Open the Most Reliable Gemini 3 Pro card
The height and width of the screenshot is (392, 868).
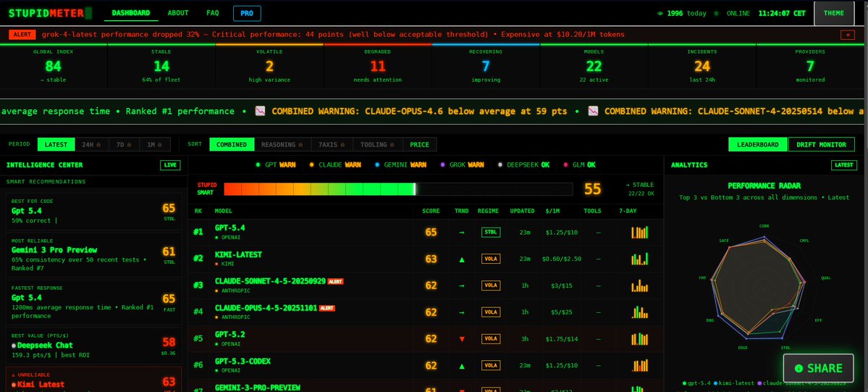pyautogui.click(x=93, y=256)
